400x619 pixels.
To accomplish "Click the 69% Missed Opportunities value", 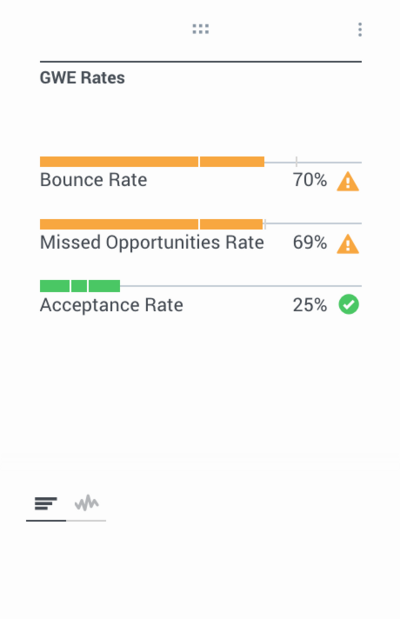I will [310, 242].
